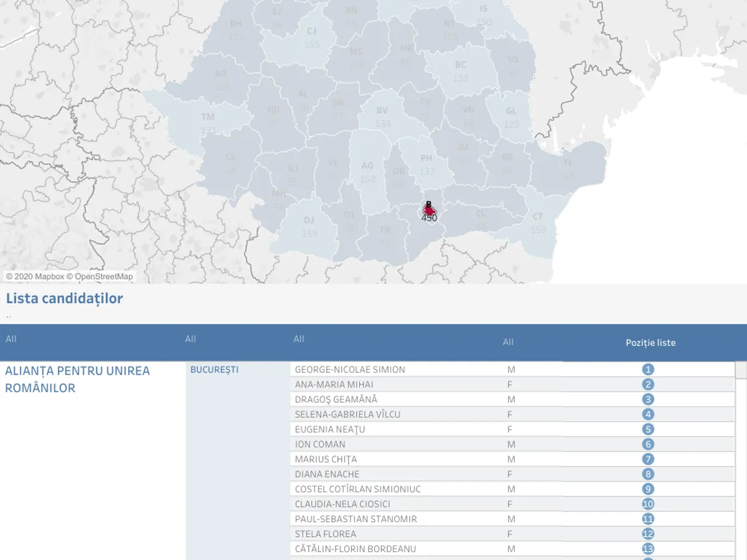
Task: Click the position 10 badge beside CLAUDIA-NELA CIOSICI
Action: pyautogui.click(x=647, y=504)
